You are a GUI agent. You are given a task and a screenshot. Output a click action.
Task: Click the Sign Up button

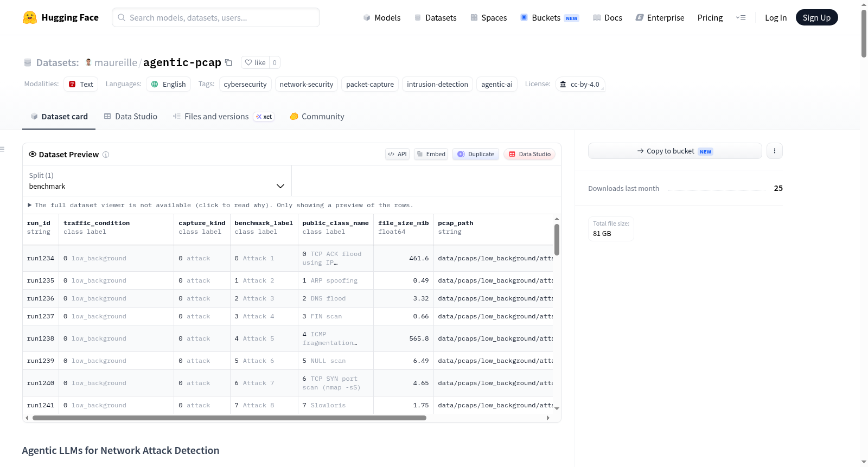[x=816, y=17]
